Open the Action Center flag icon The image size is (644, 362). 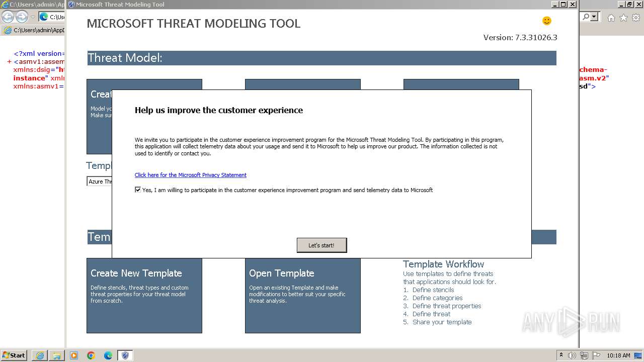pyautogui.click(x=596, y=355)
